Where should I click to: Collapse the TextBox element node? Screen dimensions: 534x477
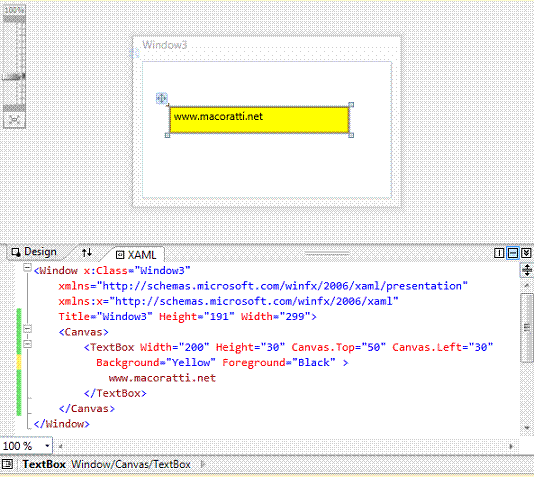(x=27, y=344)
